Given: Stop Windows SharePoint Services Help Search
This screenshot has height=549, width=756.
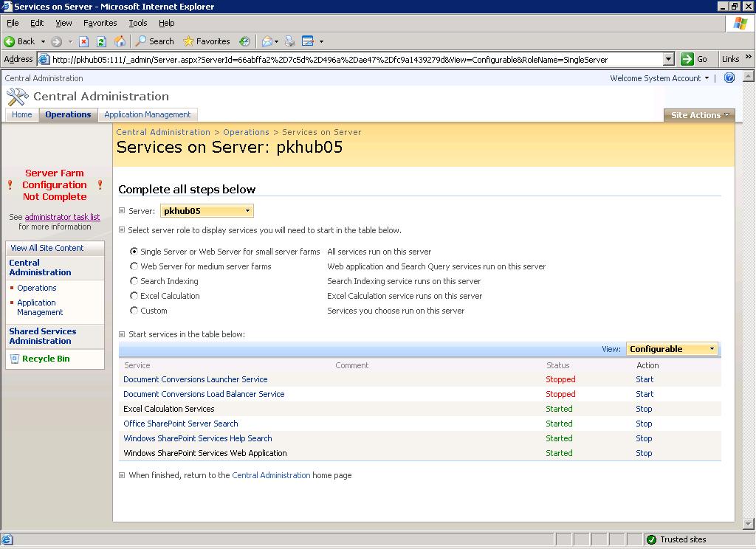Looking at the screenshot, I should tap(644, 438).
